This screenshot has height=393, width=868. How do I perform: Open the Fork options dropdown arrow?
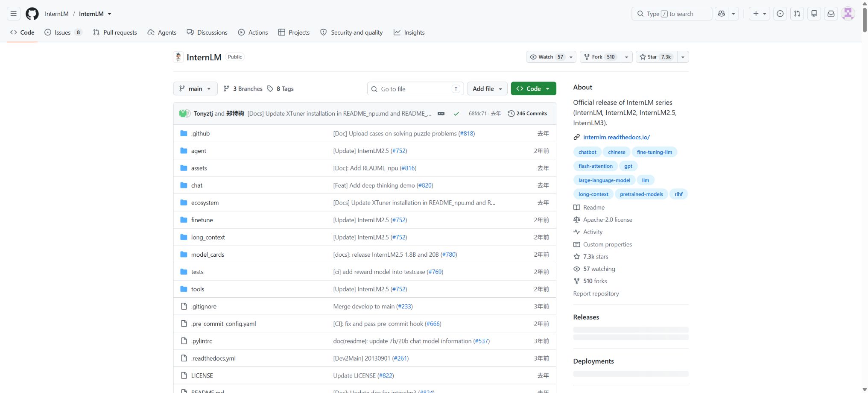626,57
